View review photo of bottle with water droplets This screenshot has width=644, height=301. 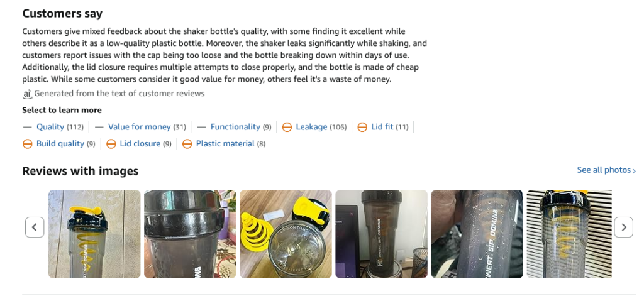coord(477,234)
